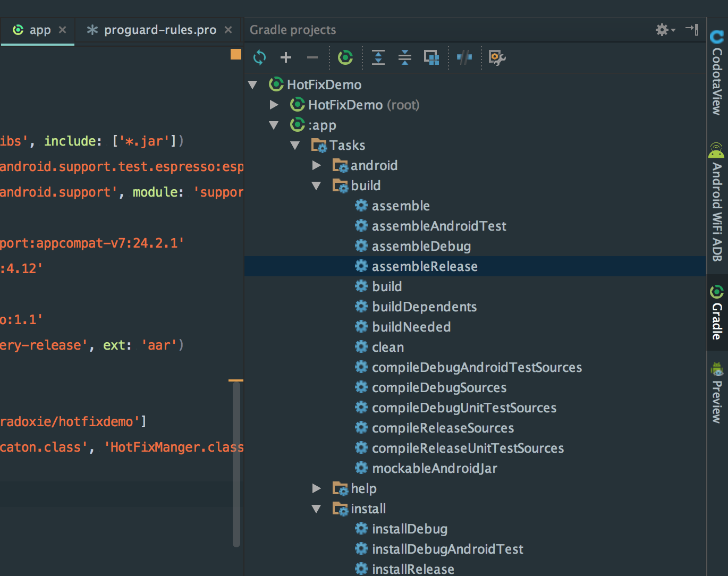The height and width of the screenshot is (576, 728).
Task: Switch to the proguard-rules.pro tab
Action: (159, 30)
